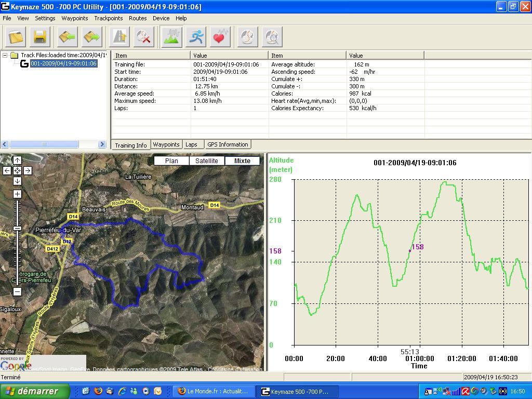The image size is (532, 399).
Task: Toggle the altitude graph mountain icon
Action: pyautogui.click(x=171, y=36)
